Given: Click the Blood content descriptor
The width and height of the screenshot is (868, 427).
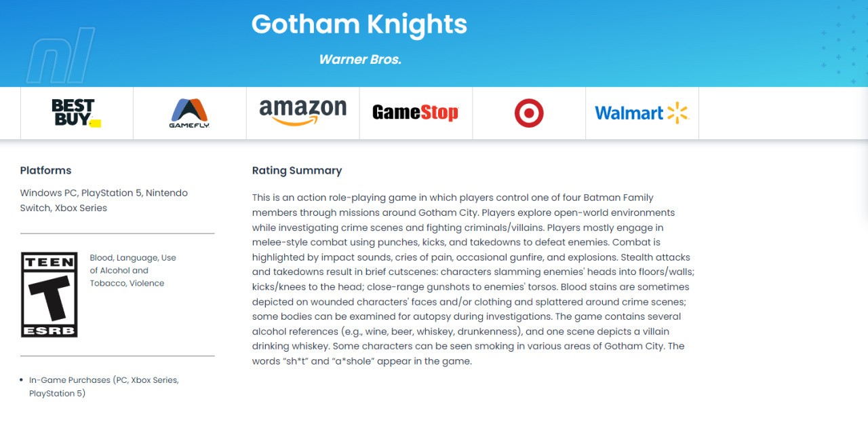Looking at the screenshot, I should coord(101,258).
